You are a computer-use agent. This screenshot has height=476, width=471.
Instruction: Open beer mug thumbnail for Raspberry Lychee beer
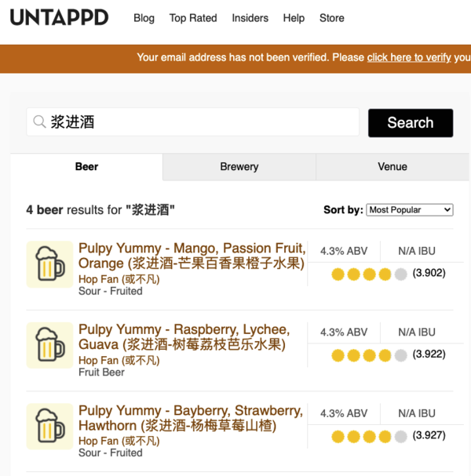point(49,345)
